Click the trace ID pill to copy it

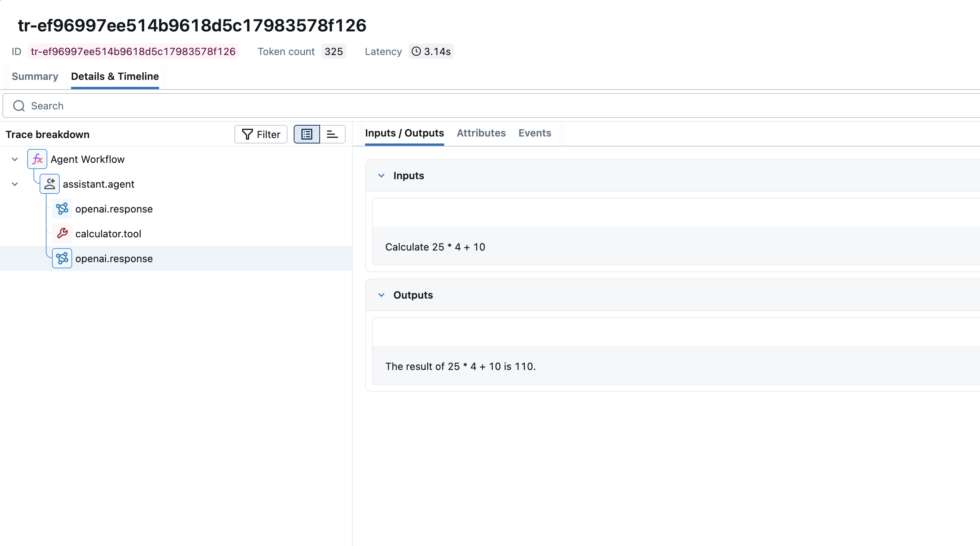pyautogui.click(x=133, y=51)
